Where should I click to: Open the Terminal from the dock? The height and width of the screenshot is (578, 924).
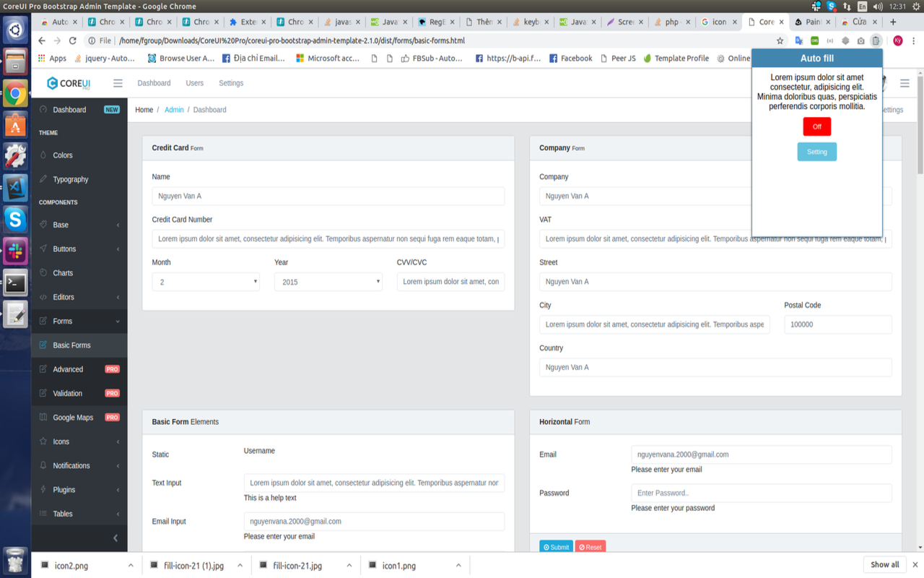[15, 282]
